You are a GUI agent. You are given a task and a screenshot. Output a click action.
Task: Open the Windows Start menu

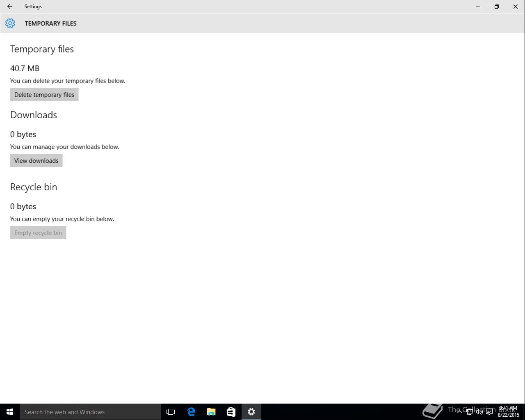pos(10,412)
